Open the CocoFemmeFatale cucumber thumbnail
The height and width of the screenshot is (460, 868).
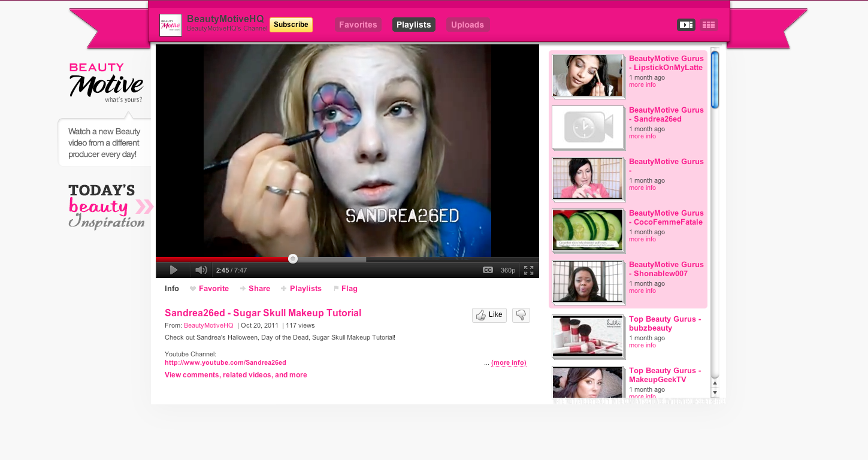point(588,230)
